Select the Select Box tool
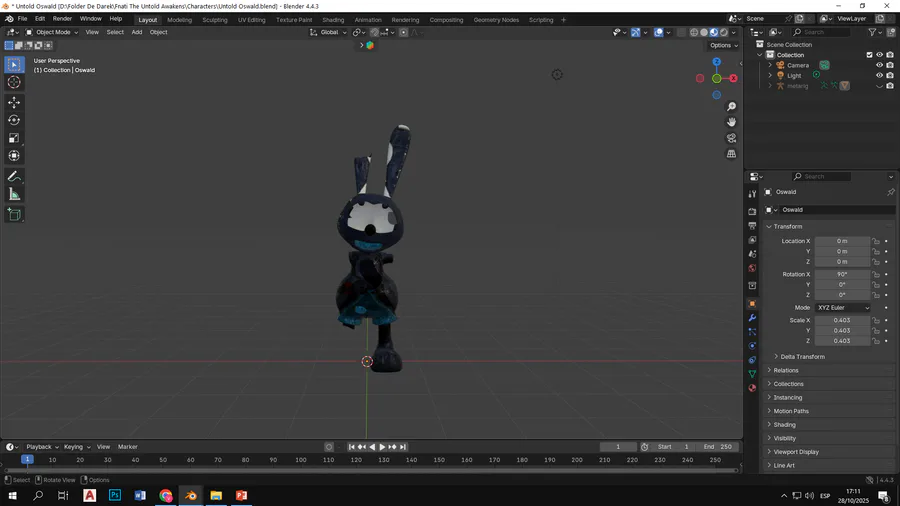The width and height of the screenshot is (900, 506). [x=14, y=64]
